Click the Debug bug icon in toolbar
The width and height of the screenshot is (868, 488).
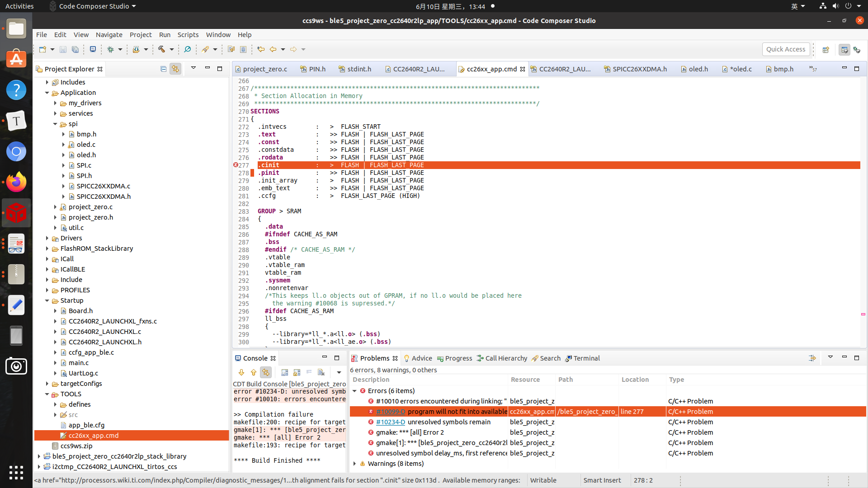(110, 49)
